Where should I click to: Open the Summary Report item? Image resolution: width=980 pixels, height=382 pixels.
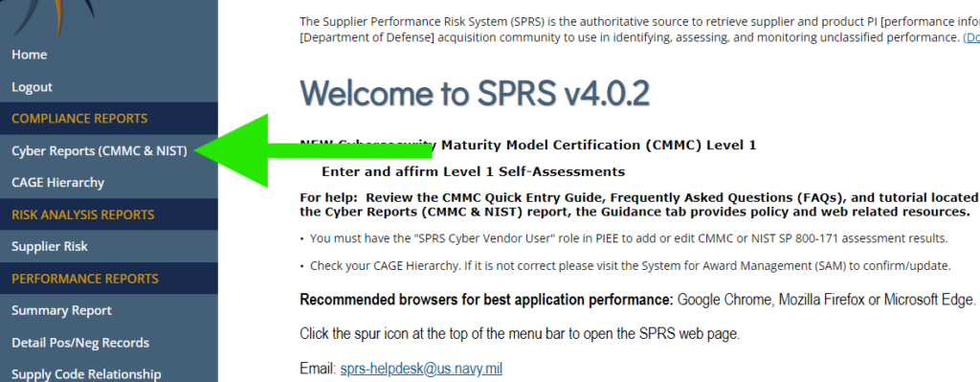pos(61,310)
